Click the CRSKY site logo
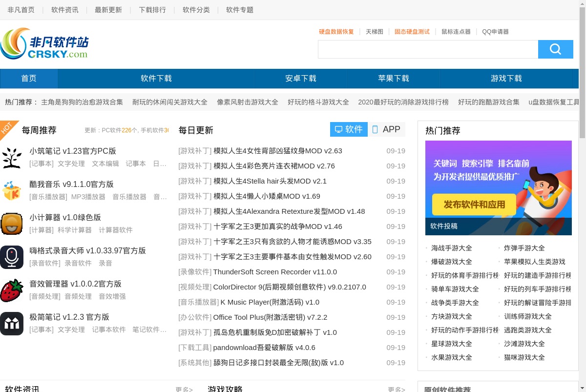 [x=44, y=43]
